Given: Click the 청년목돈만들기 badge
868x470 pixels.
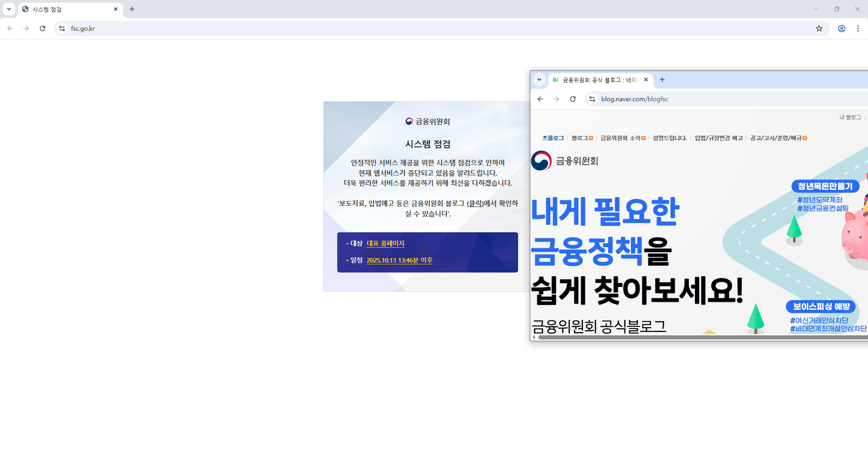Looking at the screenshot, I should point(825,186).
